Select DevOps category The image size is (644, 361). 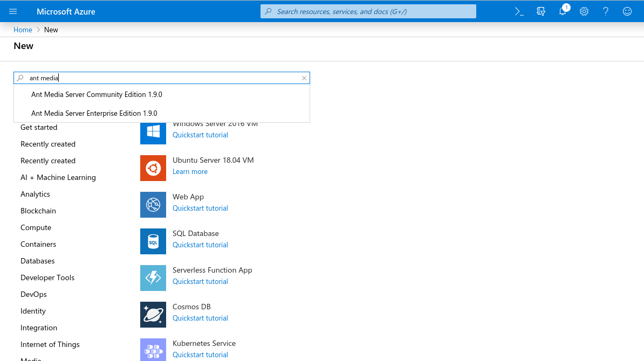(33, 295)
